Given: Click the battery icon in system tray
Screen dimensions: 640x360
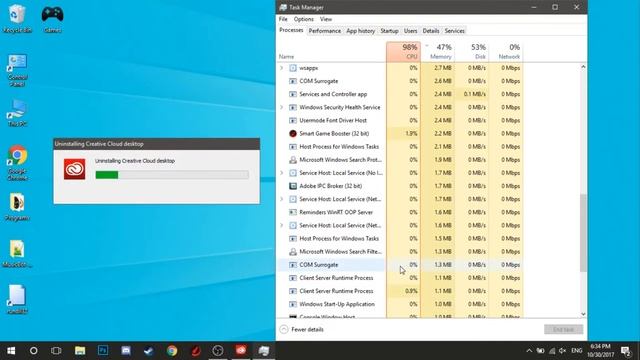Looking at the screenshot, I should coord(540,351).
